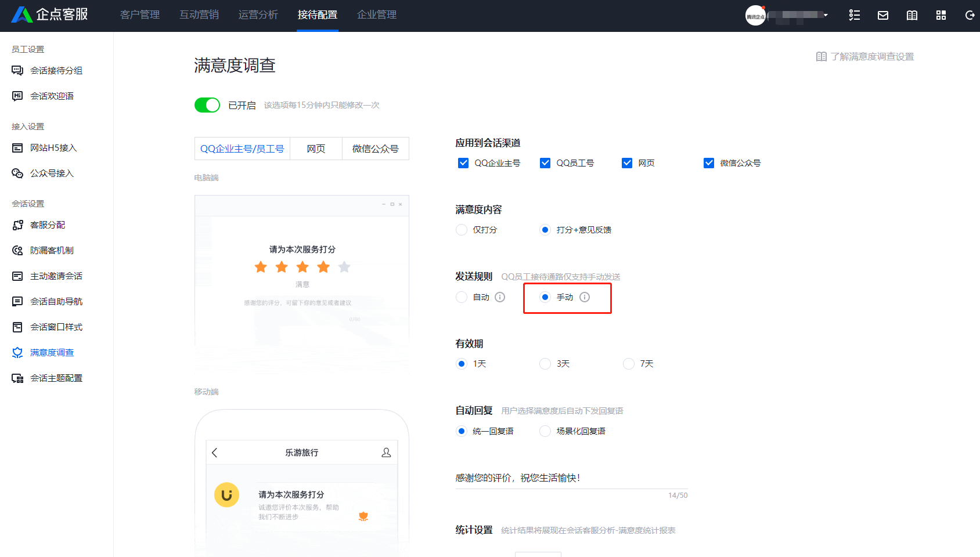Uncheck the QQ员工号 channel checkbox
The width and height of the screenshot is (980, 557).
pyautogui.click(x=545, y=163)
